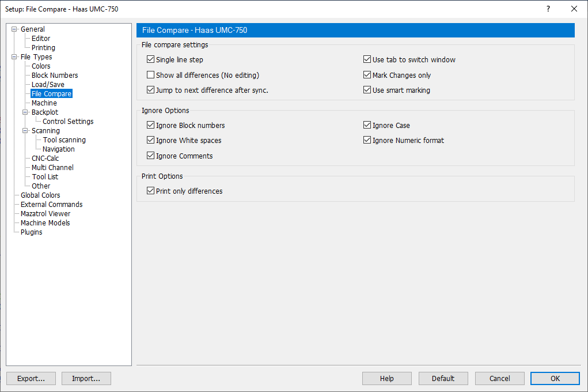Open the Printing settings

click(x=43, y=47)
